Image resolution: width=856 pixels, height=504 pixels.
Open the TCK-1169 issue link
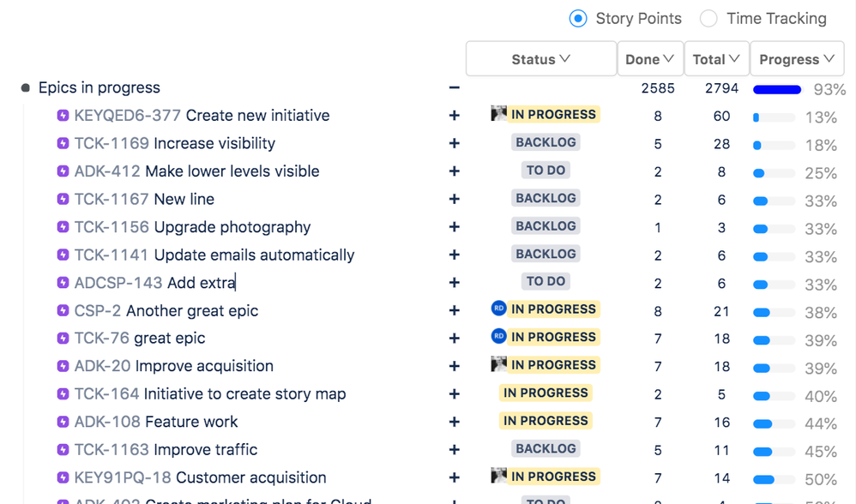pos(112,143)
